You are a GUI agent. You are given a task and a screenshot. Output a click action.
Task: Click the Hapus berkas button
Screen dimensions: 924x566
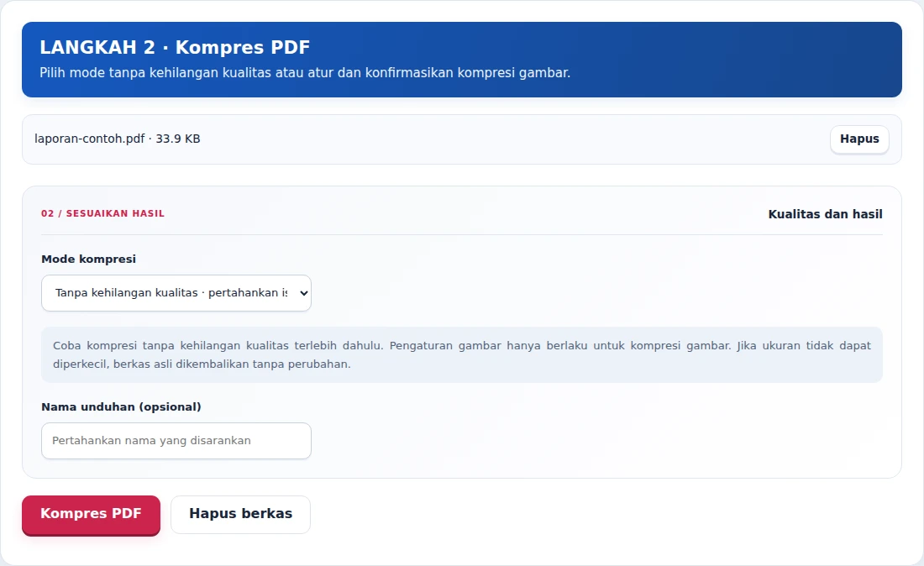pyautogui.click(x=240, y=515)
